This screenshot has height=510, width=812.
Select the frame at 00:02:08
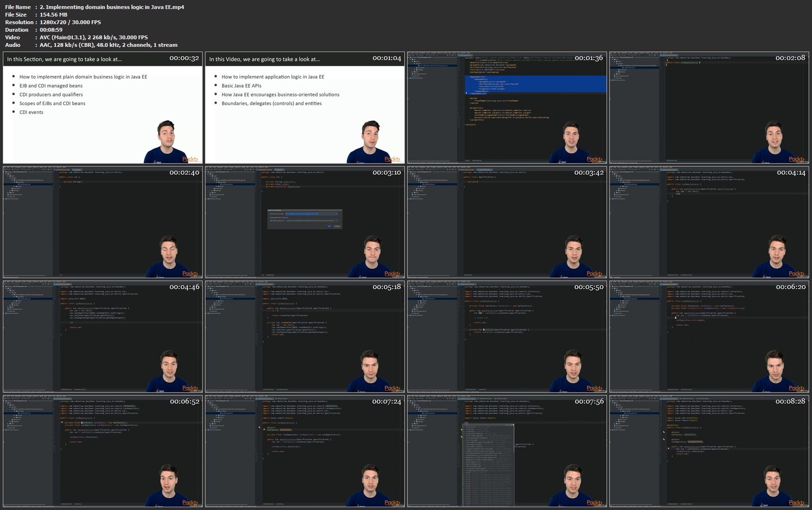click(x=709, y=108)
